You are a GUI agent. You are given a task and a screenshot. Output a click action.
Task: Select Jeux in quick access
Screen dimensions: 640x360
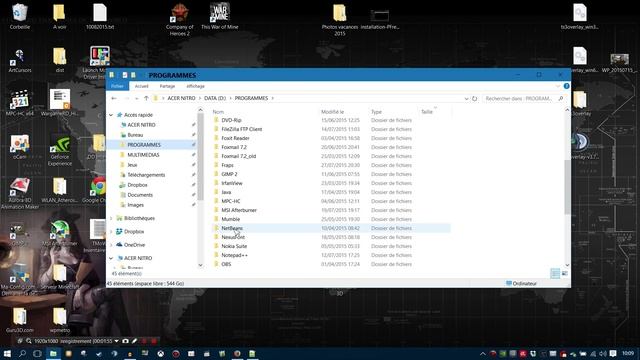click(x=132, y=165)
